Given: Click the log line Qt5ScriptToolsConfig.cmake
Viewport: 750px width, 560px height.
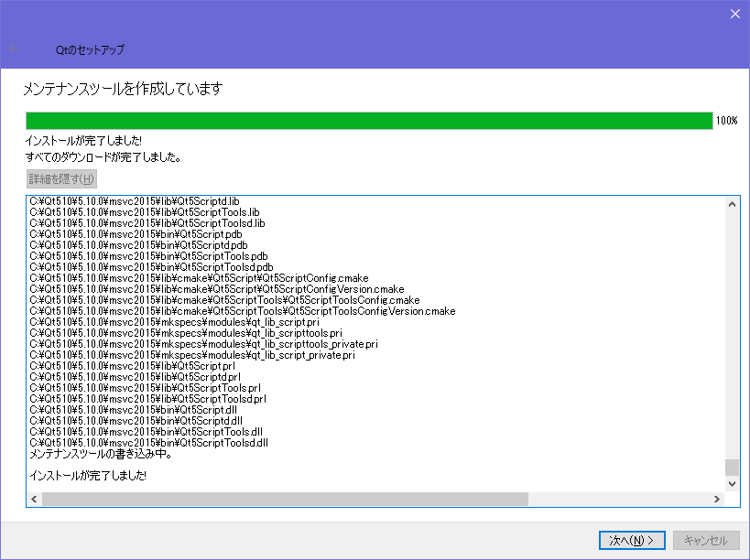Looking at the screenshot, I should [x=224, y=300].
